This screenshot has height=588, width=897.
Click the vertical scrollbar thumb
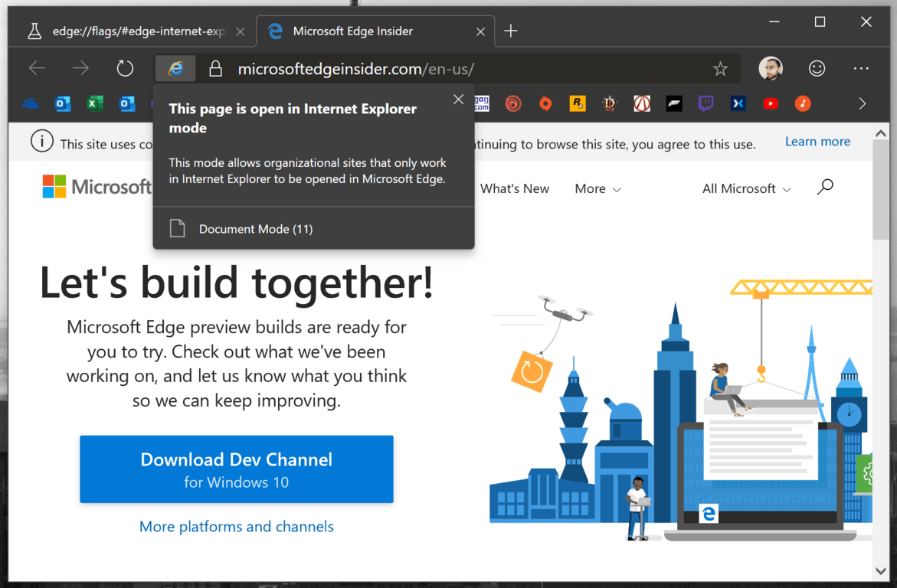(x=881, y=190)
